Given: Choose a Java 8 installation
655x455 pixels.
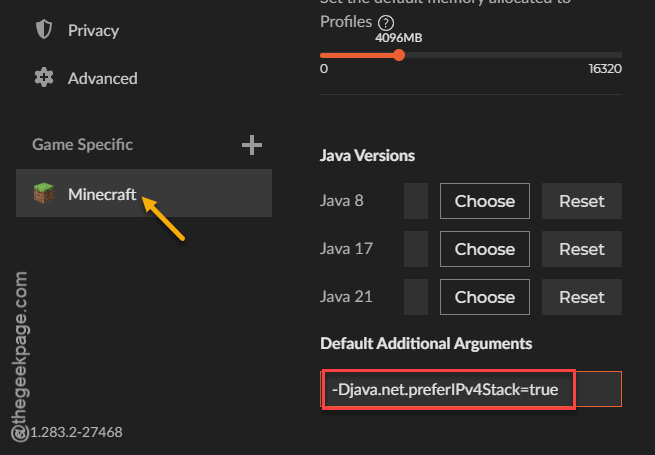Looking at the screenshot, I should coord(485,201).
